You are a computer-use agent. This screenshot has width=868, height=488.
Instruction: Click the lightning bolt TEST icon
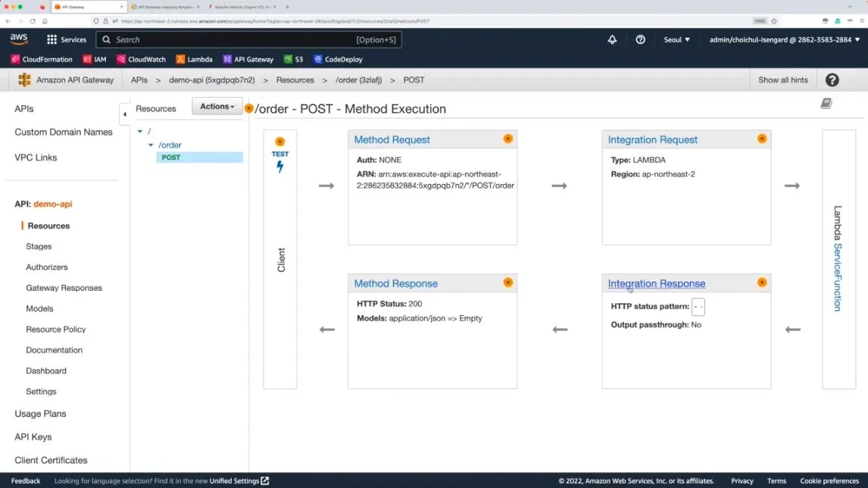(279, 167)
